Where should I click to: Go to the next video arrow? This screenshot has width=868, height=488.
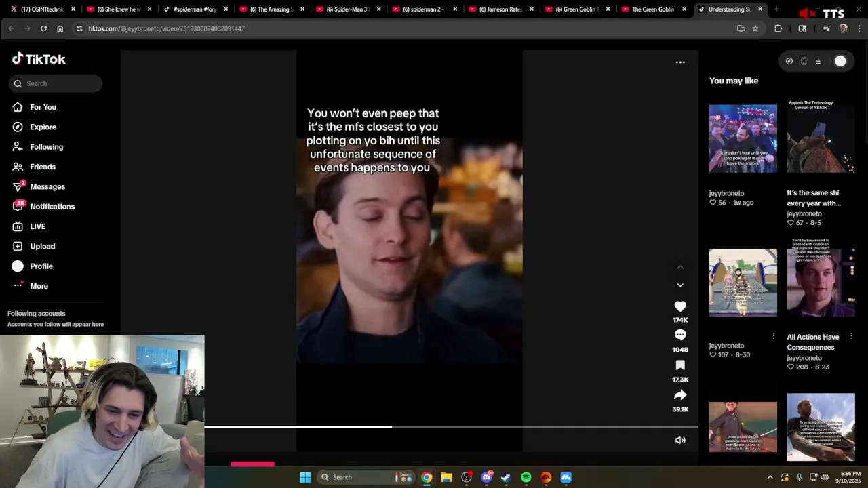(x=680, y=285)
